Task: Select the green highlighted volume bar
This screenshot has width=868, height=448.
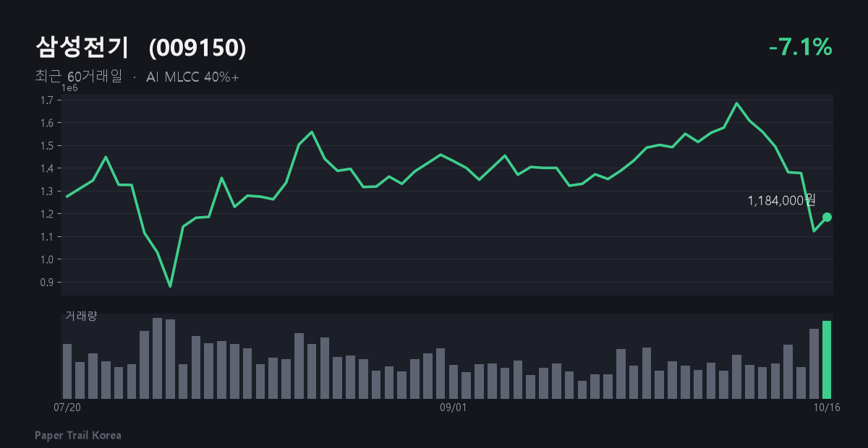Action: (x=827, y=359)
